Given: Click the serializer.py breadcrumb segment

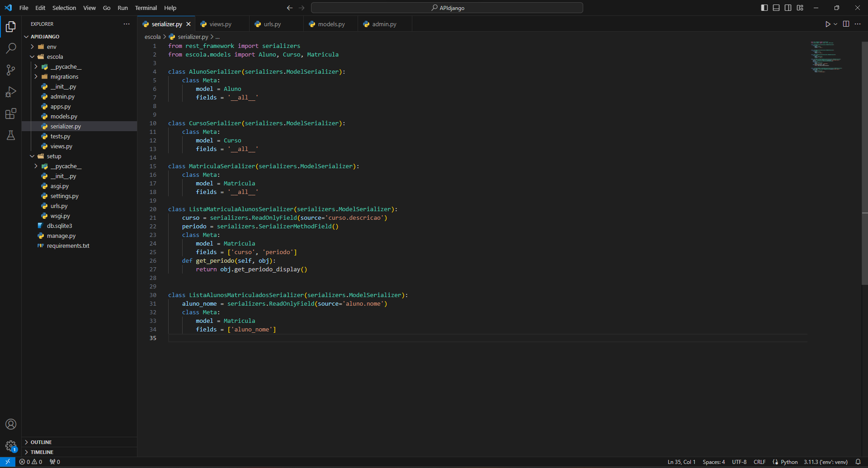Looking at the screenshot, I should coord(193,37).
